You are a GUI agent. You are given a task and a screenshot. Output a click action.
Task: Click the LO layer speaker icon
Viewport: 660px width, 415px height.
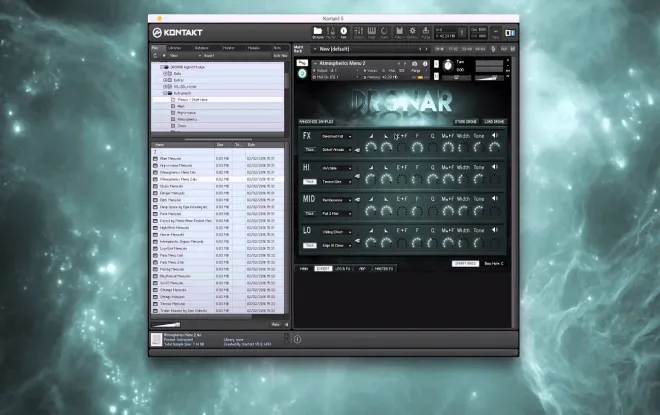click(x=495, y=230)
